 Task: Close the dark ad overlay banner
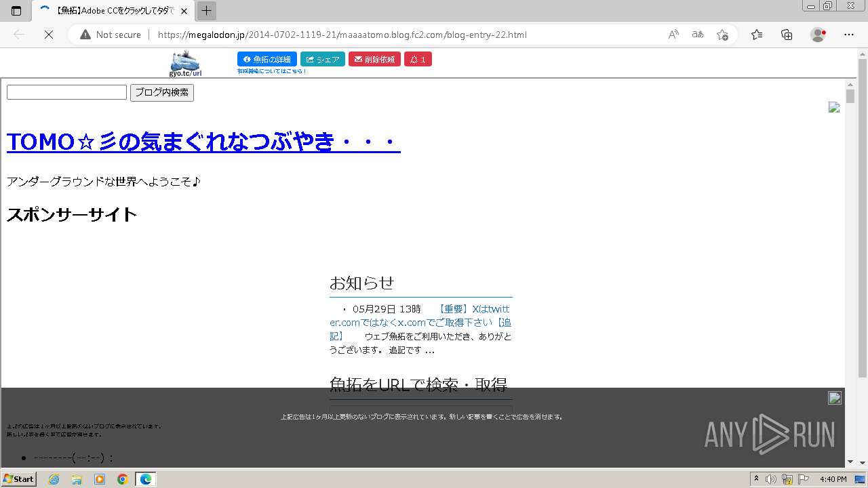point(835,398)
